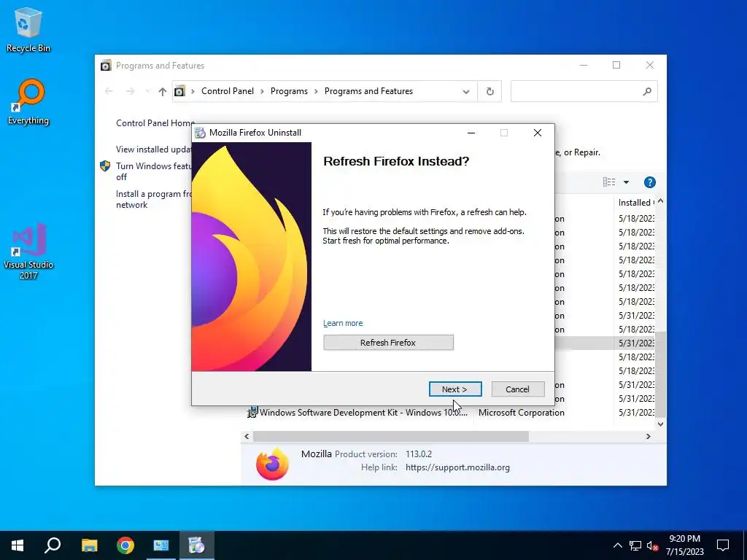
Task: Click the Firefox logo in details pane
Action: click(x=272, y=464)
